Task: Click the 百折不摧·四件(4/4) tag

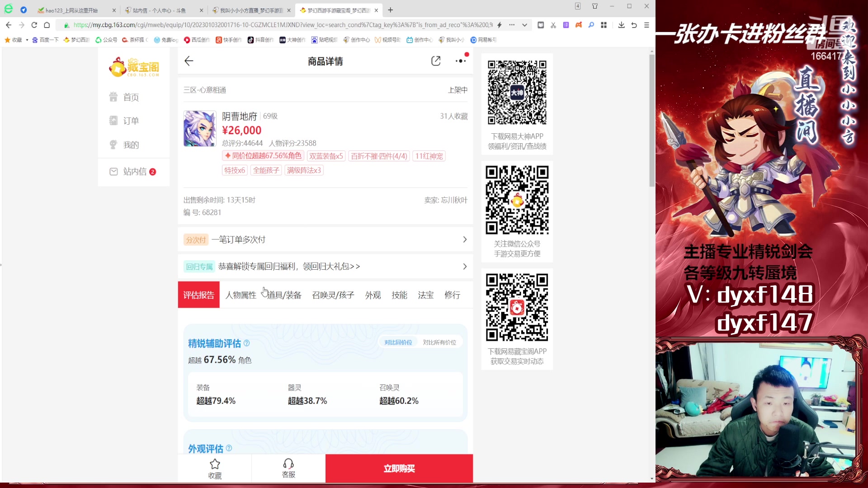Action: 379,156
